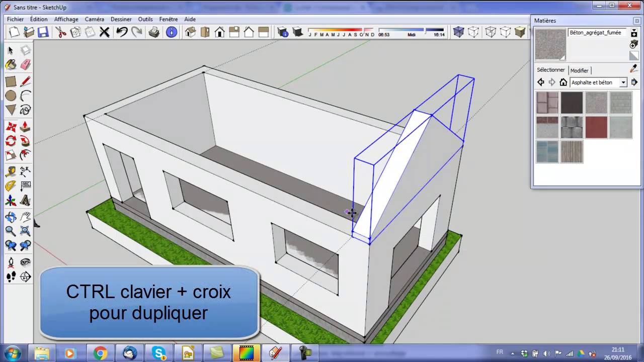Select the Walk footprints tool

pos(11,277)
